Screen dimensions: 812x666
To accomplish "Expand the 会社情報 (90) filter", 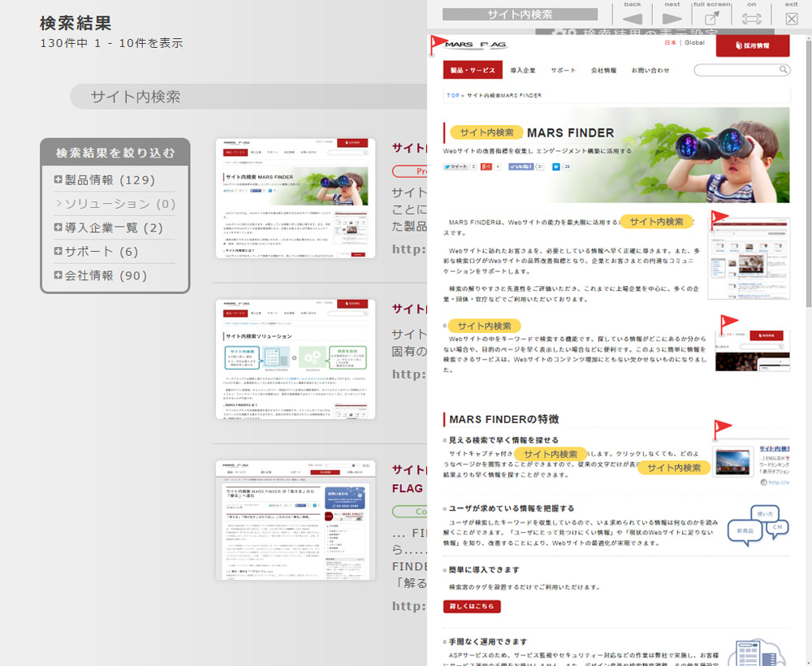I will (x=58, y=275).
